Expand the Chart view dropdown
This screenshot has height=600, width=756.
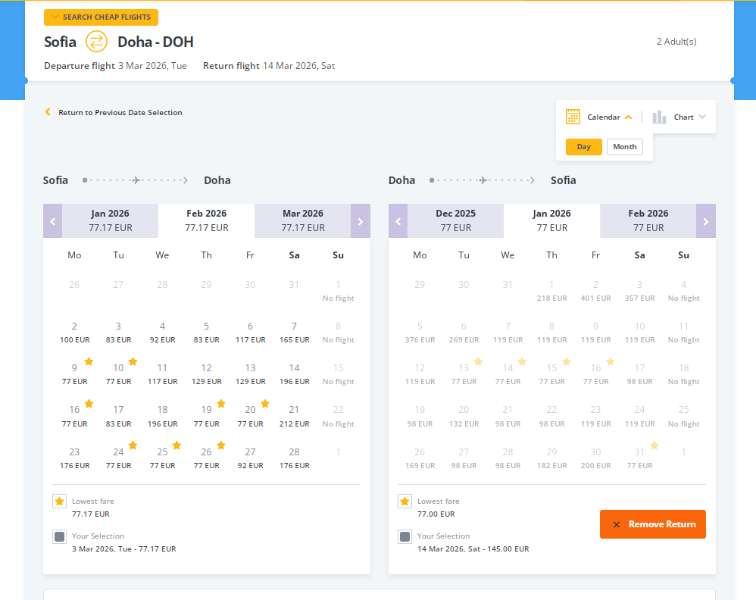tap(702, 117)
